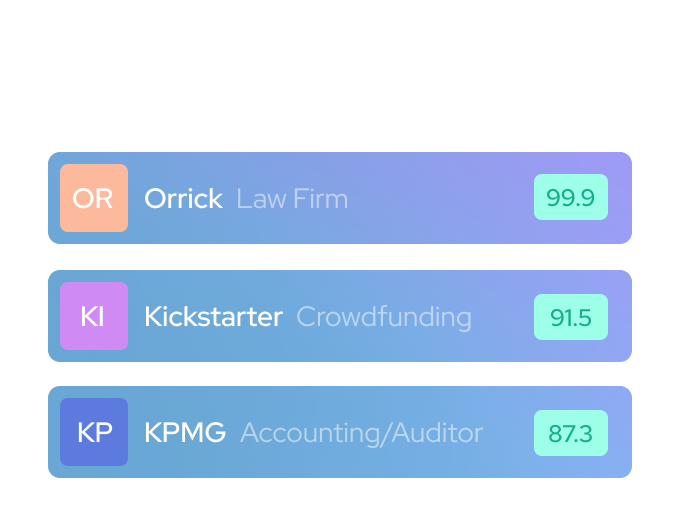Click the Law Firm category label
Screen dimensions: 680x522
click(292, 198)
